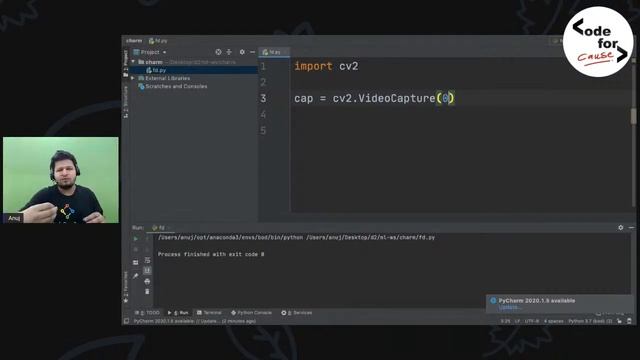Open the Run tool window button
The height and width of the screenshot is (360, 640).
[x=178, y=313]
